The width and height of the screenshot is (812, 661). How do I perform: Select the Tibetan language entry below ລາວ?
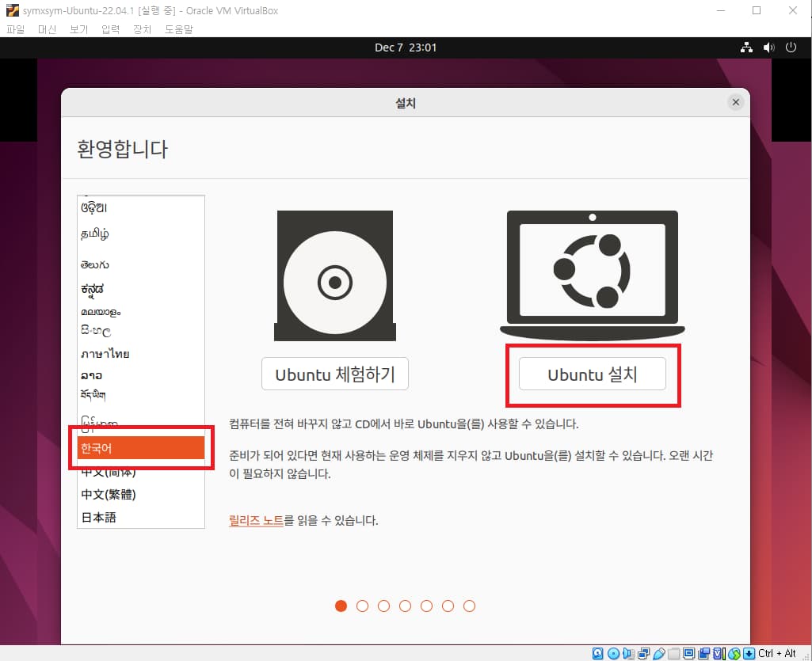point(141,396)
